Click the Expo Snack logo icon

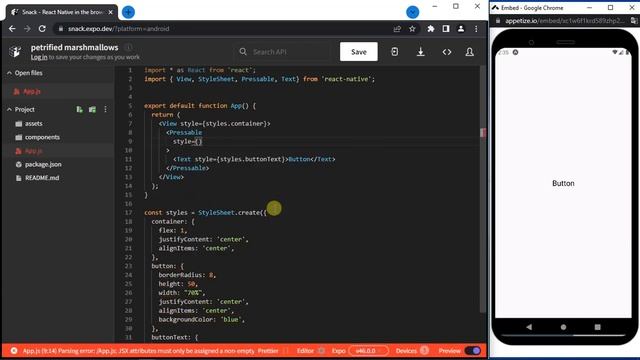coord(16,51)
